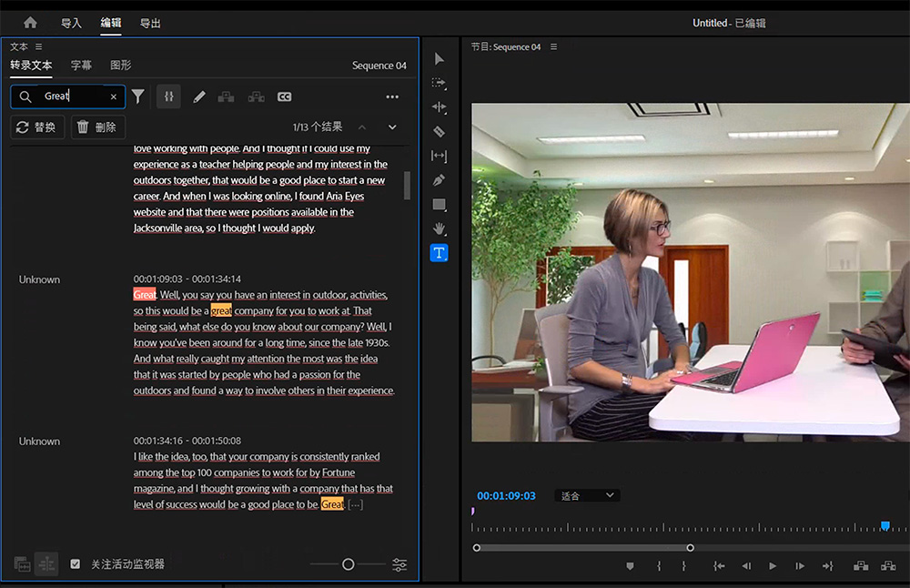The image size is (910, 588).
Task: Click the create captions CC icon
Action: pyautogui.click(x=284, y=97)
